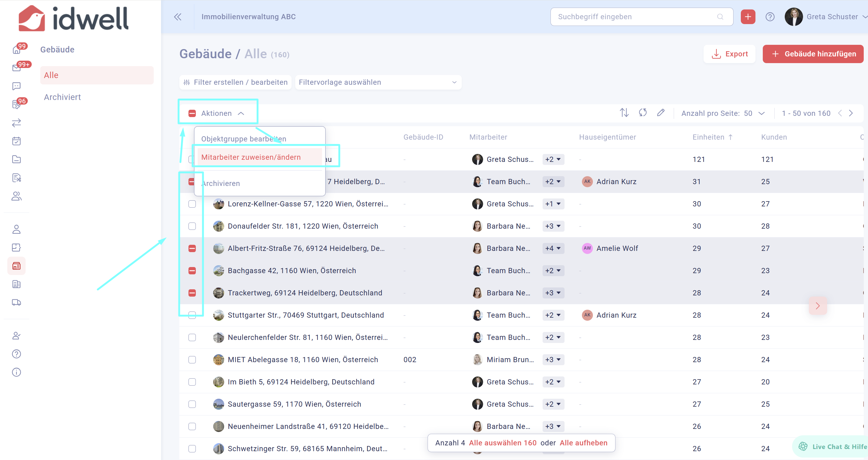Select Mitarbeiter zuweisen/ändern menu entry

click(251, 157)
